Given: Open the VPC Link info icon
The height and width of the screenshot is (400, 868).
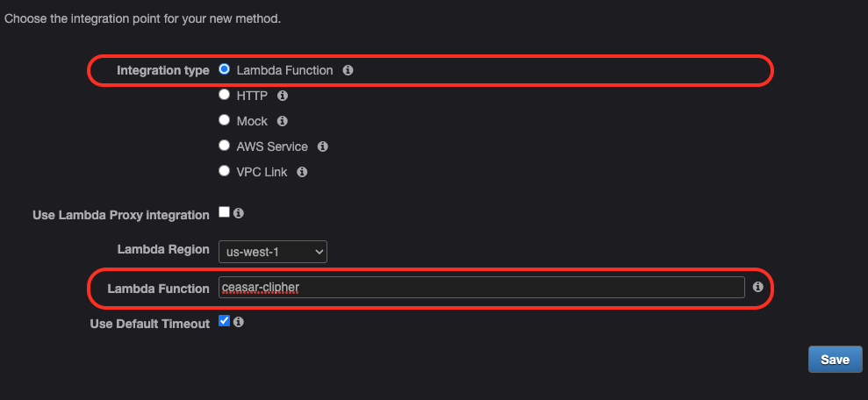Looking at the screenshot, I should tap(302, 172).
